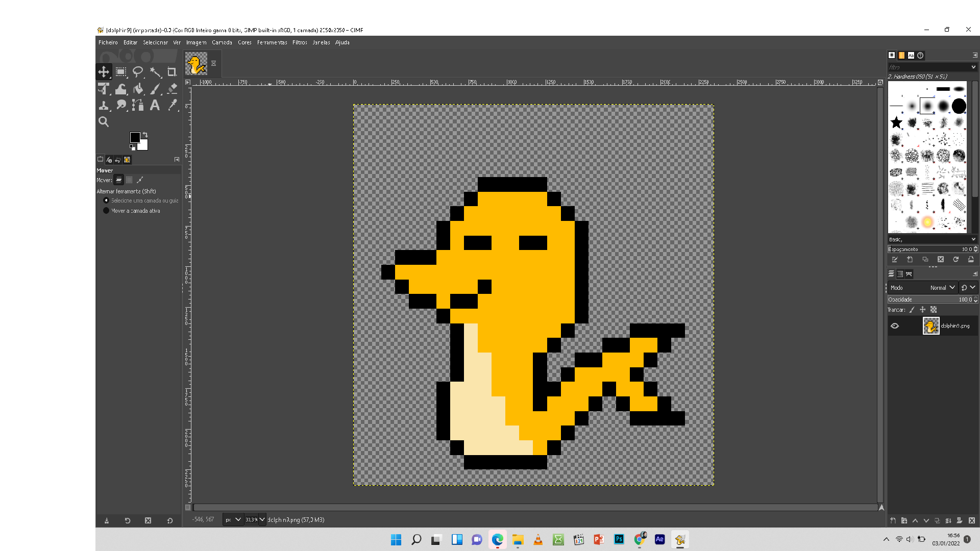The image size is (980, 551).
Task: Select the Paths tool
Action: (x=138, y=105)
